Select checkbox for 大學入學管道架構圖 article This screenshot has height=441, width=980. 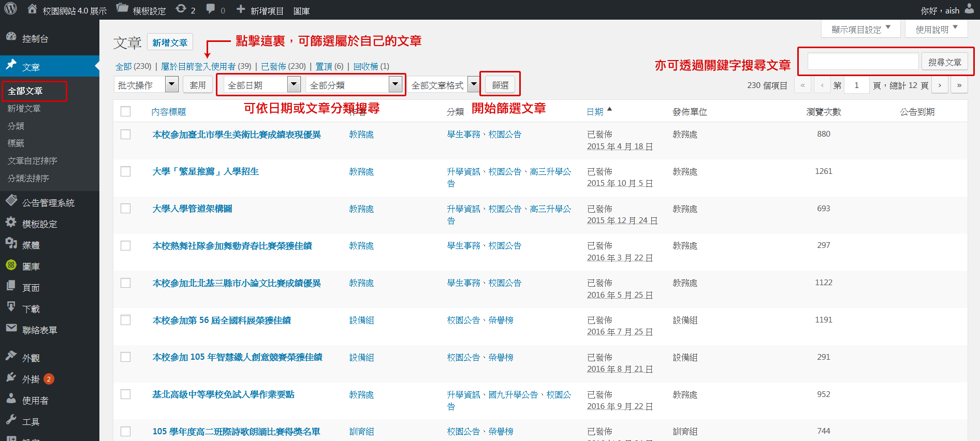click(x=125, y=209)
